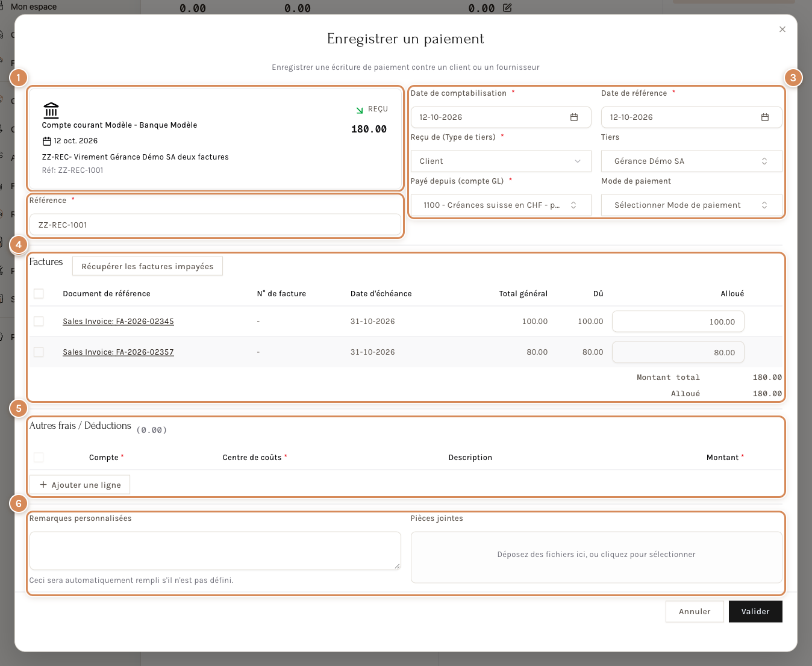Click the Document de référence column header
Screen dimensions: 812x666
click(x=107, y=294)
